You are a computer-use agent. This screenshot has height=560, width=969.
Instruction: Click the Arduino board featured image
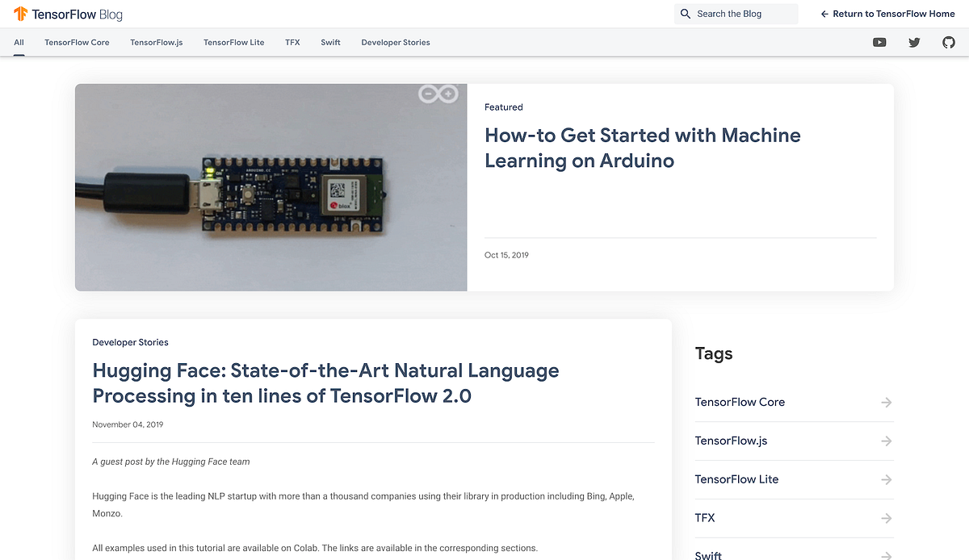[x=271, y=187]
